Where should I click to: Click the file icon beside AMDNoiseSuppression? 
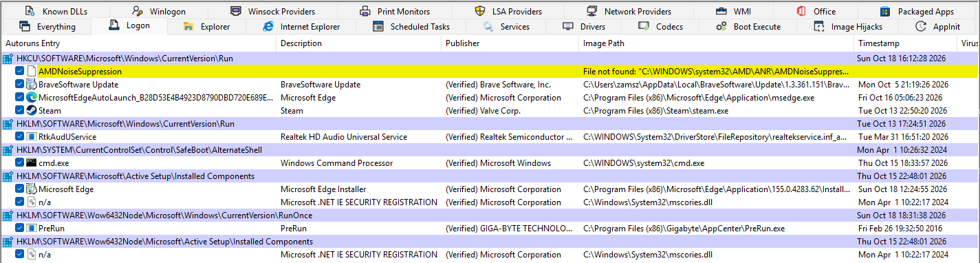point(32,72)
